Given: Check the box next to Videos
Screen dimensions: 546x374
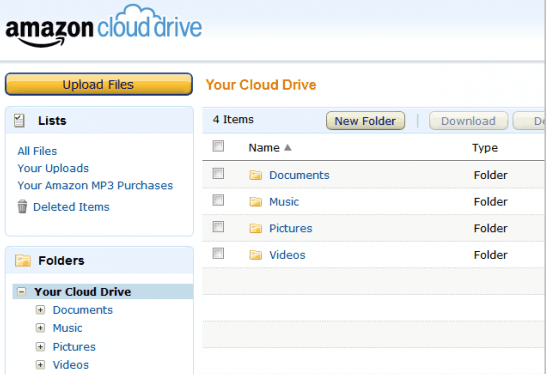Looking at the screenshot, I should [x=218, y=253].
